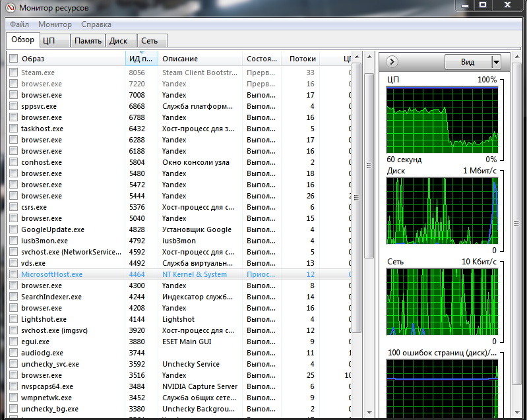Switch to the ЦП tab
Viewport: 527px width, 420px height.
point(49,41)
